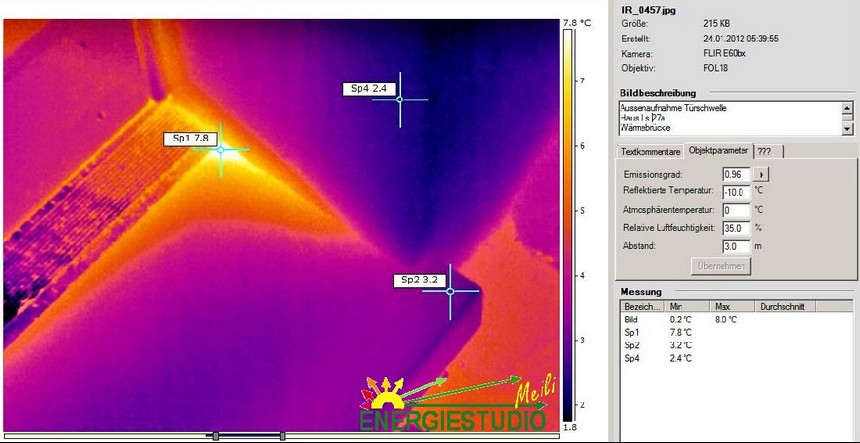Select the Sp1 7.8 spot label
This screenshot has height=443, width=860.
[x=189, y=139]
